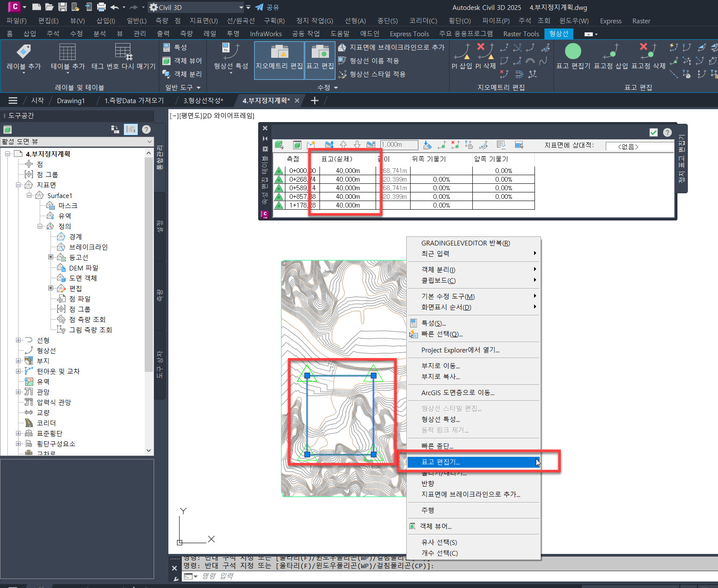Click the 표고점 삭제 icon in ribbon
Image resolution: width=718 pixels, height=588 pixels.
pyautogui.click(x=648, y=52)
